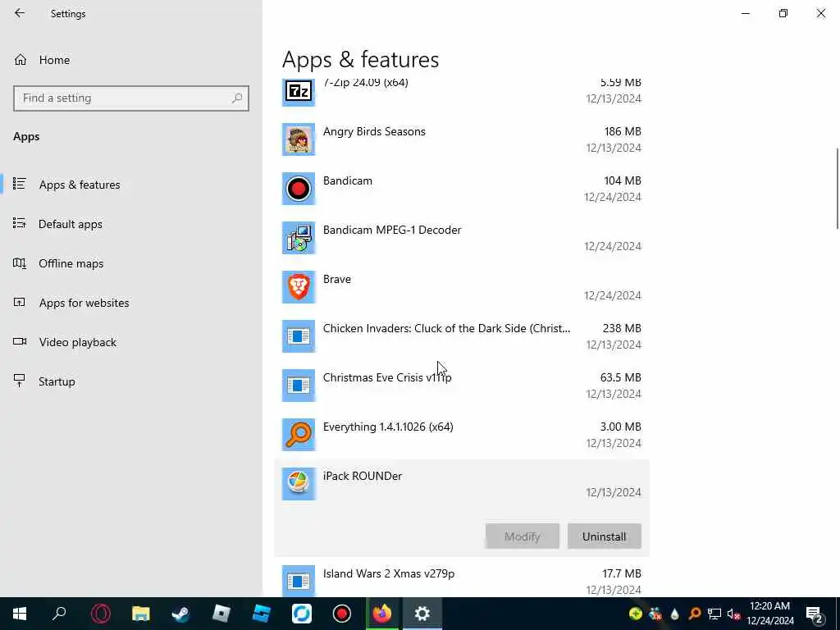This screenshot has height=630, width=840.
Task: Open Apps & features section
Action: [80, 185]
